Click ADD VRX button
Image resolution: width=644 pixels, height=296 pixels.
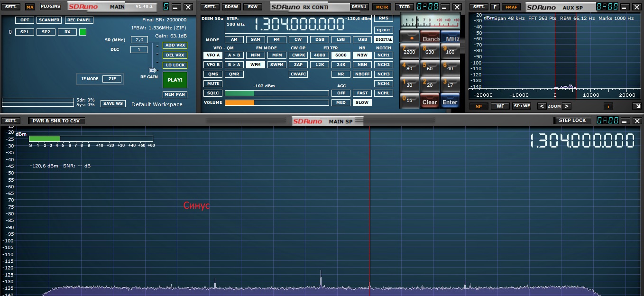[175, 45]
